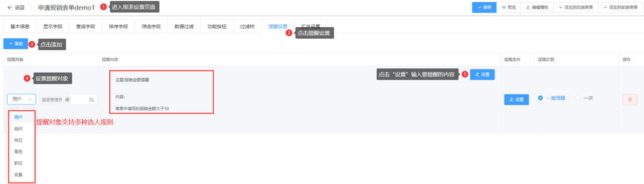Image resolution: width=644 pixels, height=184 pixels.
Task: Click the 超级管理员 tag input field
Action: pyautogui.click(x=67, y=100)
